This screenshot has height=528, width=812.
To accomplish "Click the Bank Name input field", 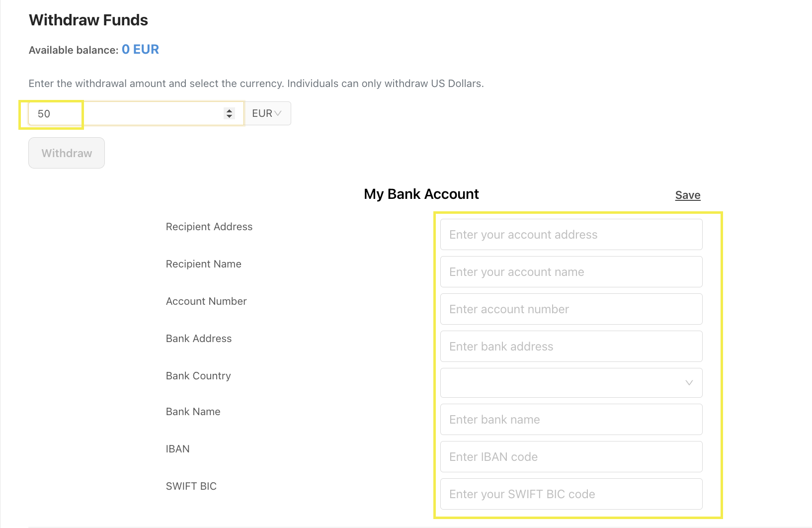I will [571, 420].
